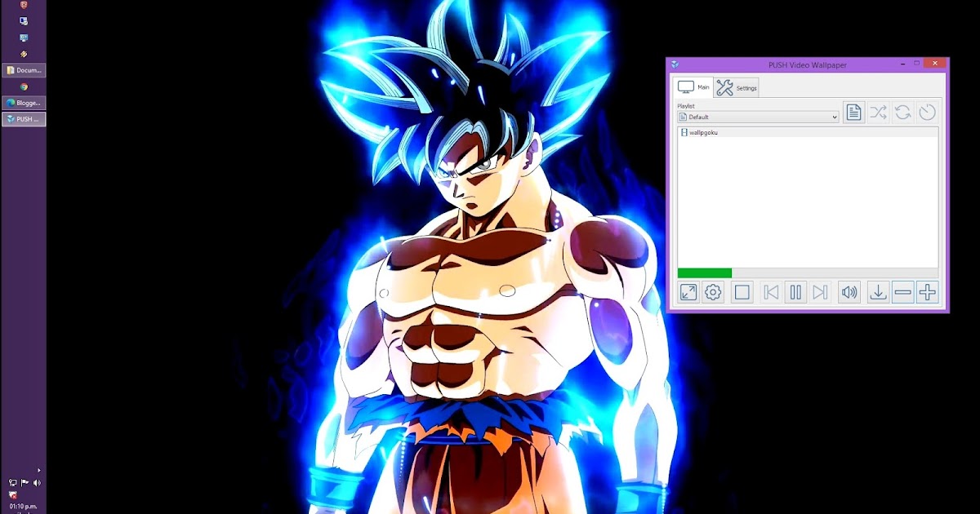Toggle shuffle playback in PUSH Video Wallpaper

pos(878,113)
